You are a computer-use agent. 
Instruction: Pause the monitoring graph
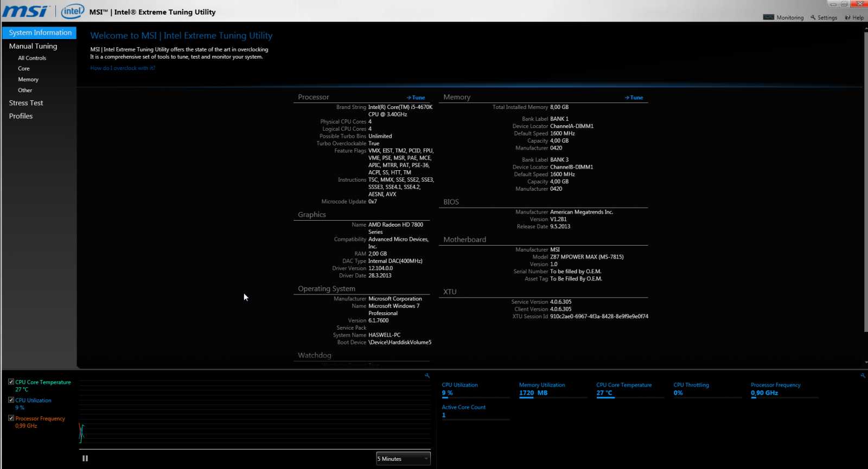(x=85, y=458)
